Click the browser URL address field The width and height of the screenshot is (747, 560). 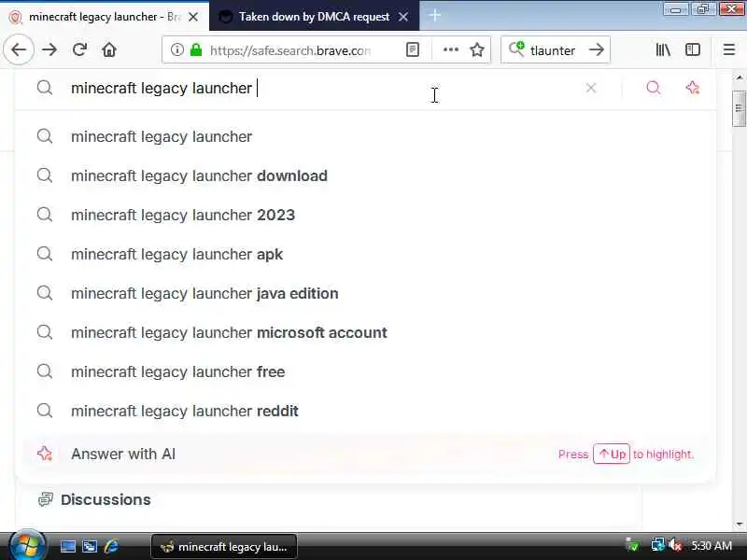tap(290, 50)
